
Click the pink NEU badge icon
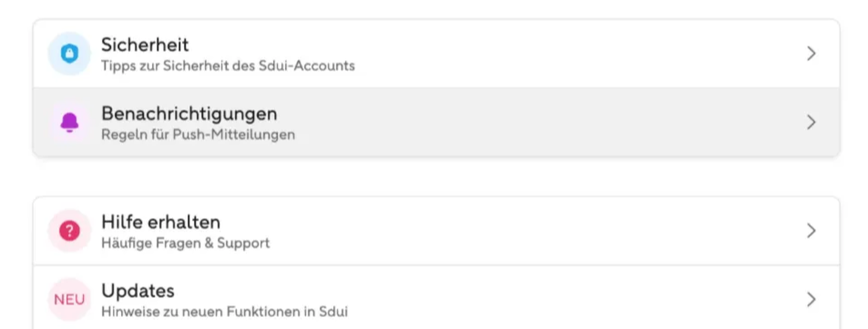(69, 300)
